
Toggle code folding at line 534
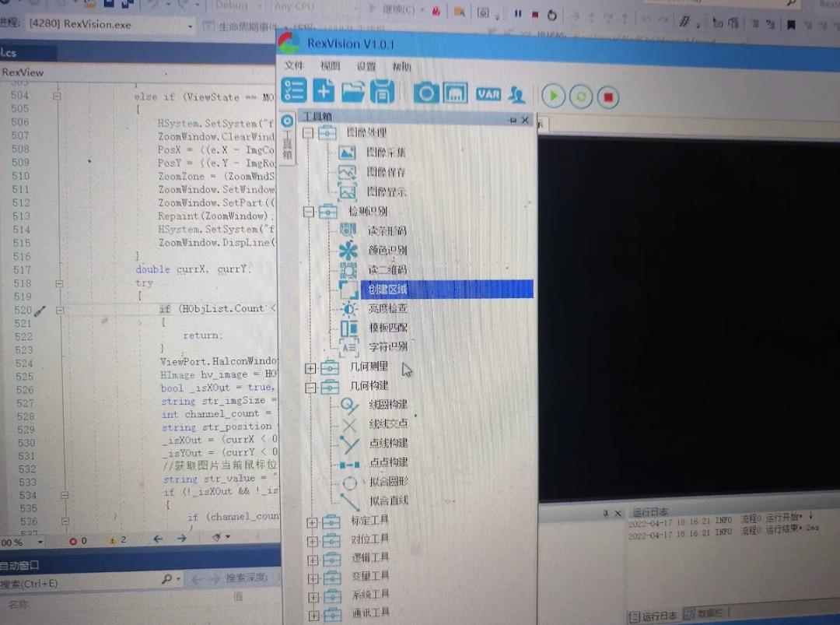tap(65, 495)
